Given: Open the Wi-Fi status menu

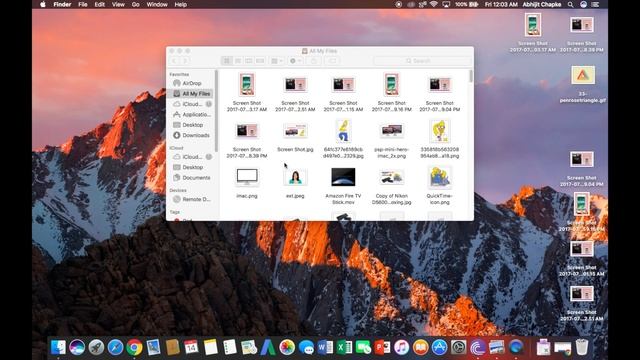Looking at the screenshot, I should [x=434, y=4].
